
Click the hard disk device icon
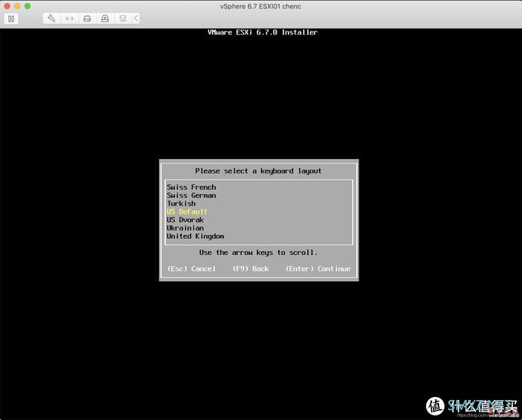[x=88, y=18]
